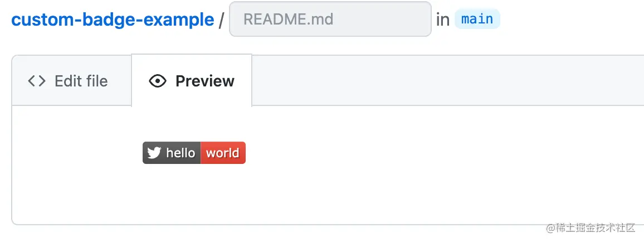
Task: Click the "@" symbol in the watermark
Action: point(550,228)
